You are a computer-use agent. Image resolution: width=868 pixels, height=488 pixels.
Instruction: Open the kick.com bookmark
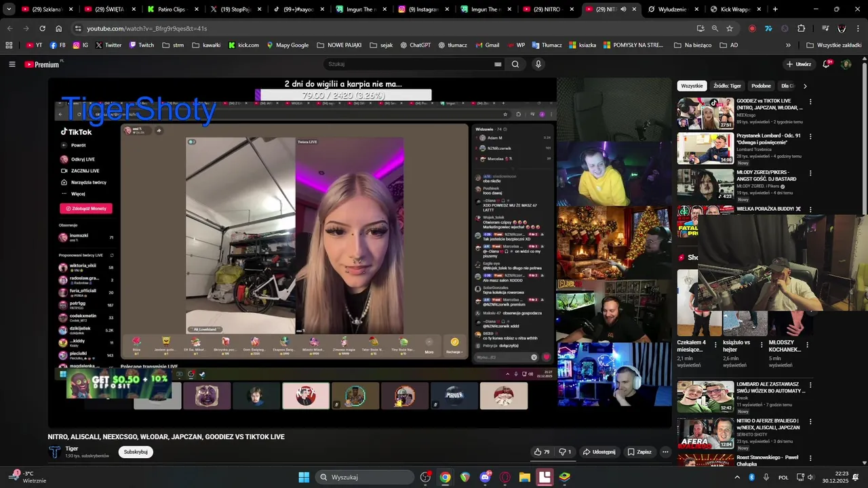[x=243, y=45]
